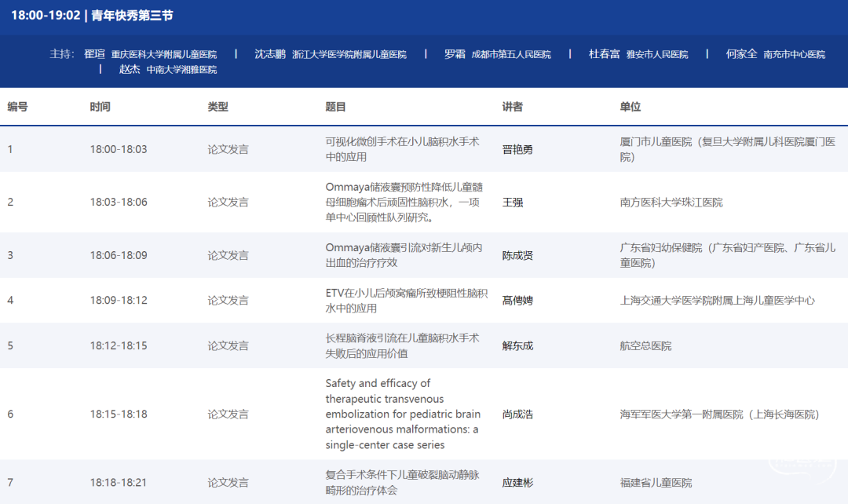Click host 赵杰 from 中南大学湘雅医院
Image resolution: width=848 pixels, height=504 pixels.
pyautogui.click(x=130, y=69)
